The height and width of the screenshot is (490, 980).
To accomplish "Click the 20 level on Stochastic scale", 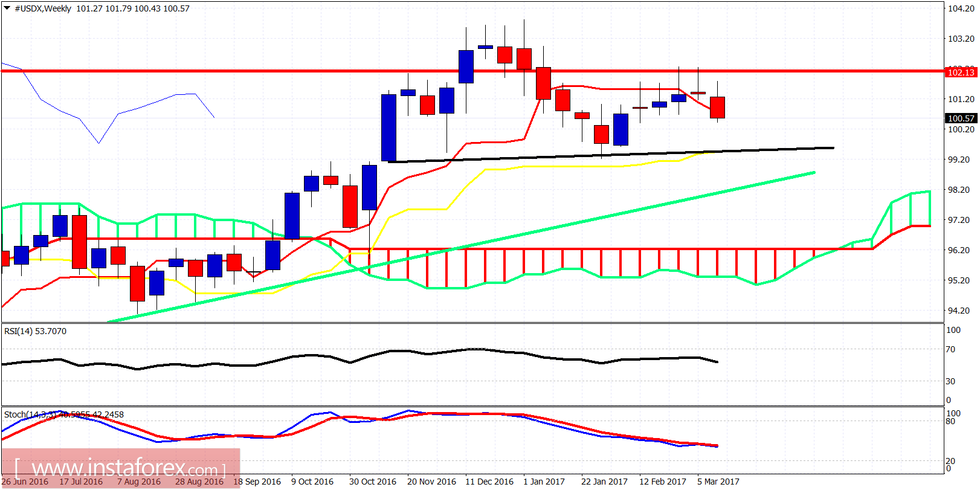I will 950,461.
